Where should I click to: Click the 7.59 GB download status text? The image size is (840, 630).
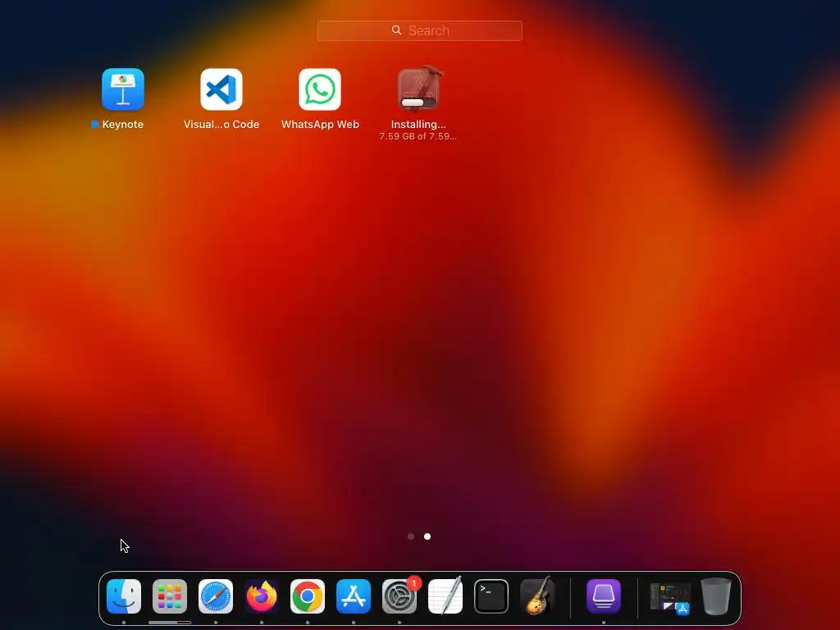(x=418, y=137)
